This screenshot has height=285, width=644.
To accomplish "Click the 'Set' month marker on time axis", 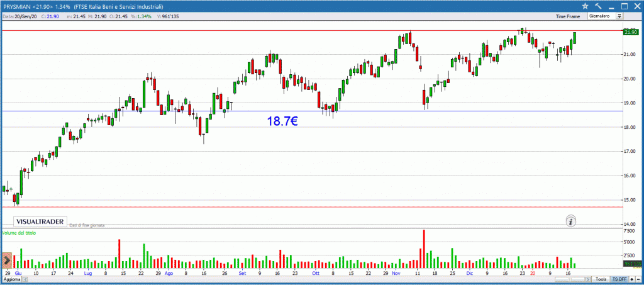I will coord(242,272).
